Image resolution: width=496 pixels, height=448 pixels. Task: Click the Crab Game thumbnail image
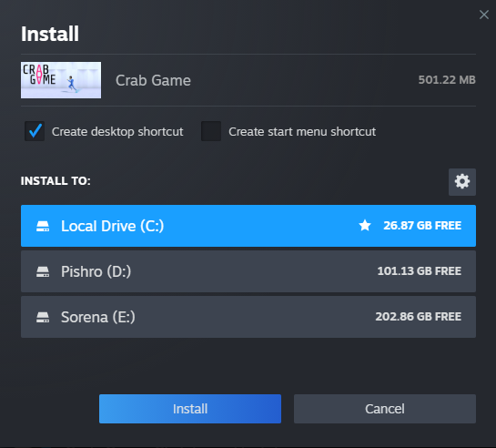pos(61,80)
